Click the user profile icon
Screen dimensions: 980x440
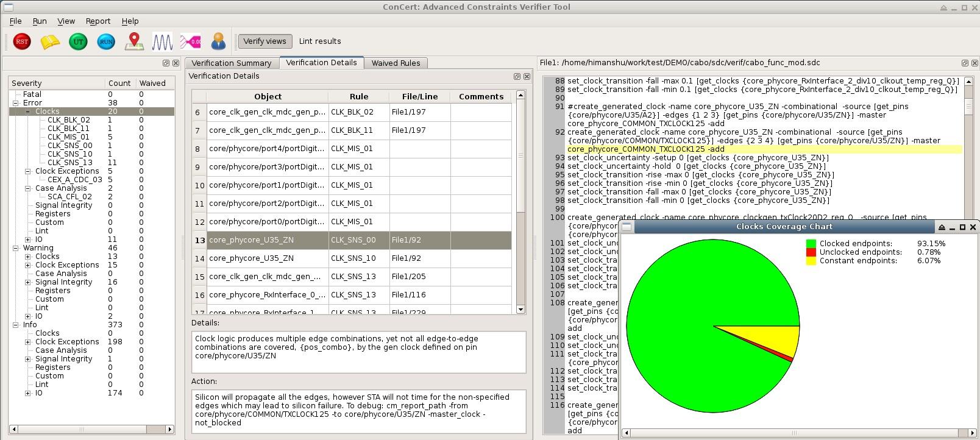tap(218, 41)
